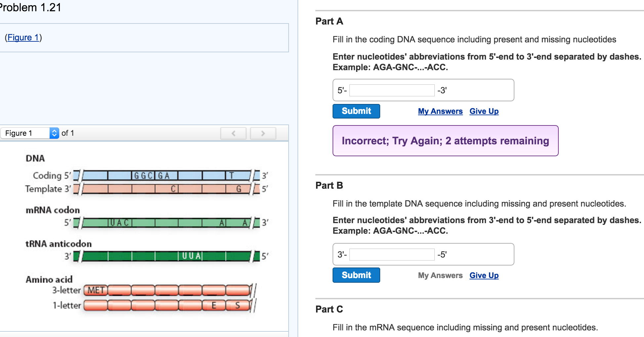Click the Incorrect Try Again notice
Viewport: 644px width, 337px height.
(x=445, y=141)
